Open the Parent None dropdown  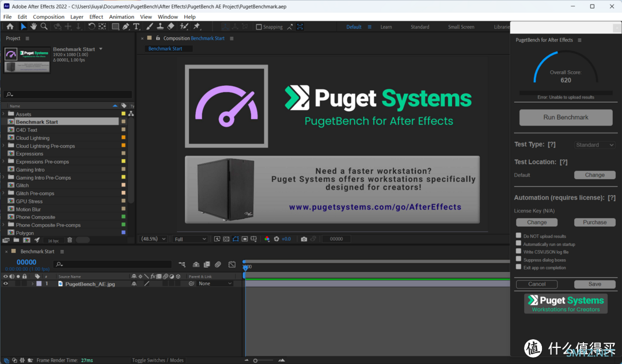pyautogui.click(x=215, y=284)
